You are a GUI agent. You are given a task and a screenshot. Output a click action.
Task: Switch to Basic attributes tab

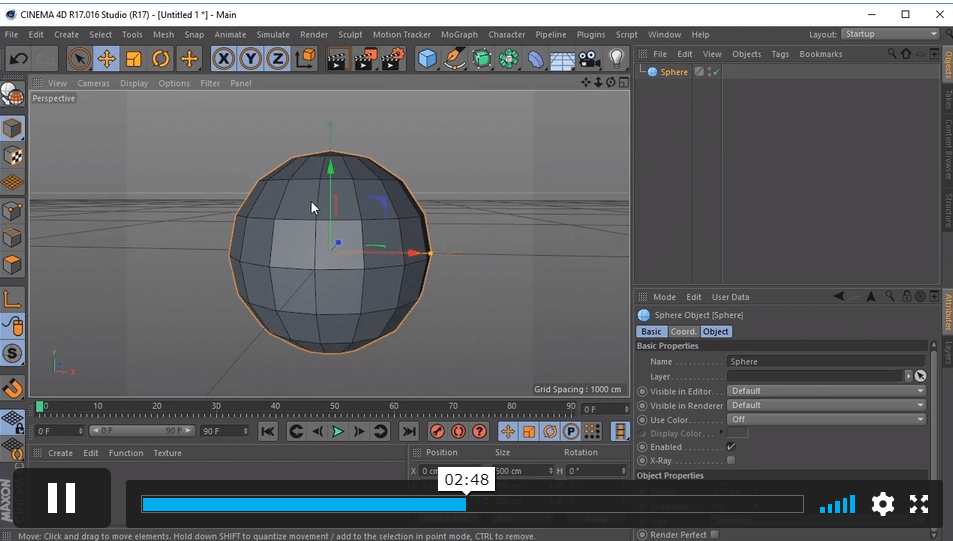click(651, 331)
